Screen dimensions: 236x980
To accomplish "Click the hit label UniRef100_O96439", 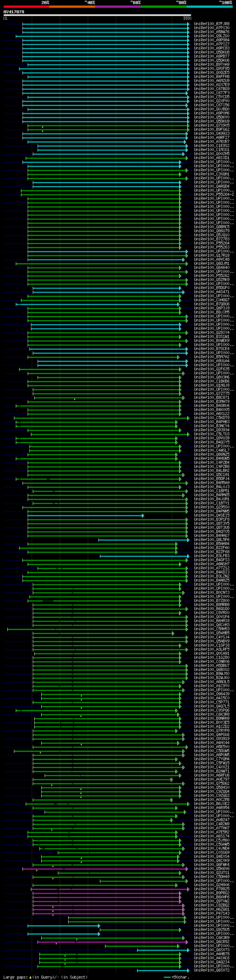I will 212,694.
